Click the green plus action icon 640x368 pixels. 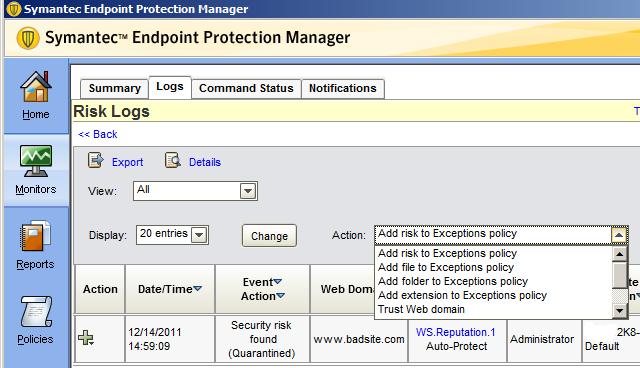tap(86, 338)
